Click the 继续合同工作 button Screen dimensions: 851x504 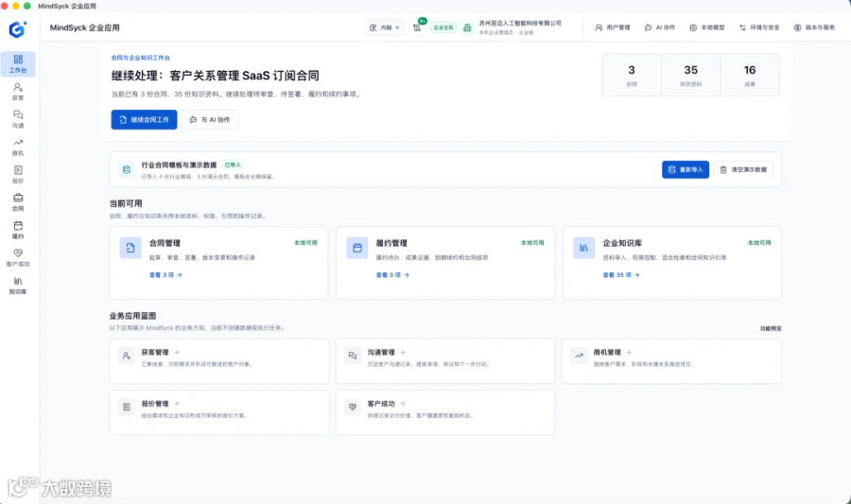[144, 120]
